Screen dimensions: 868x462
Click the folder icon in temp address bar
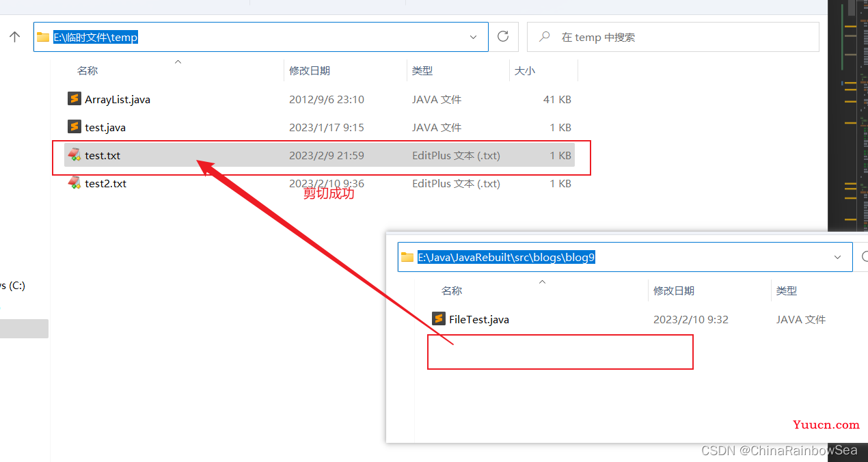pyautogui.click(x=43, y=37)
